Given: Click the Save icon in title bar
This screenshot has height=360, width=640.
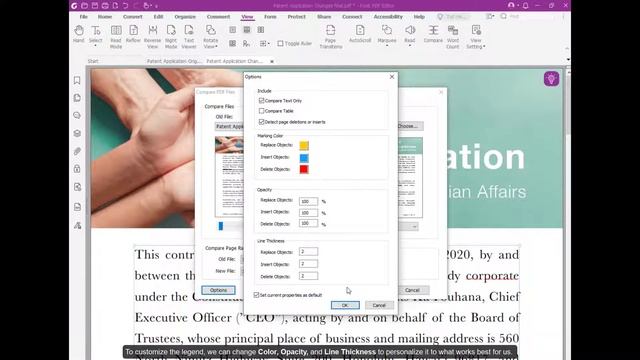Looking at the screenshot, I should pyautogui.click(x=95, y=6).
